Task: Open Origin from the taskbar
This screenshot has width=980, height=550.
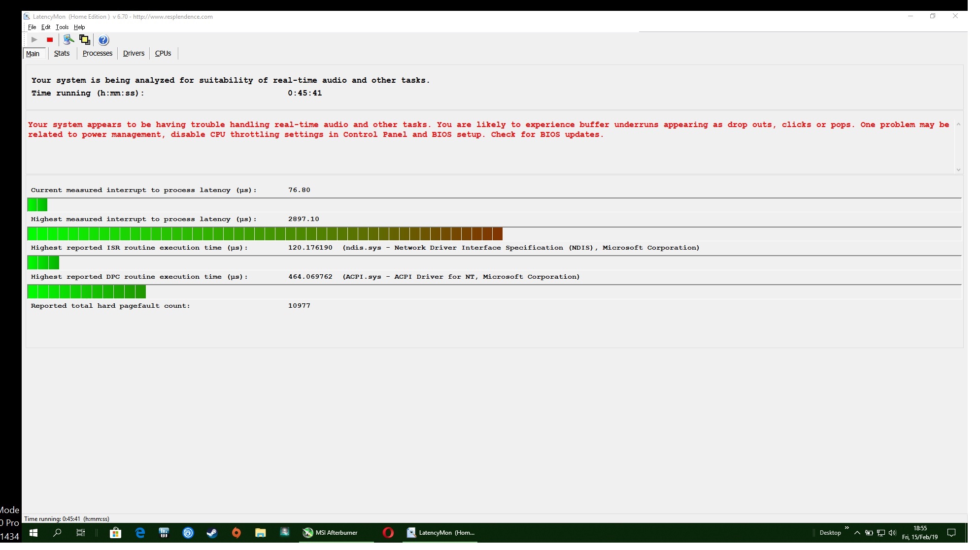Action: [x=237, y=533]
